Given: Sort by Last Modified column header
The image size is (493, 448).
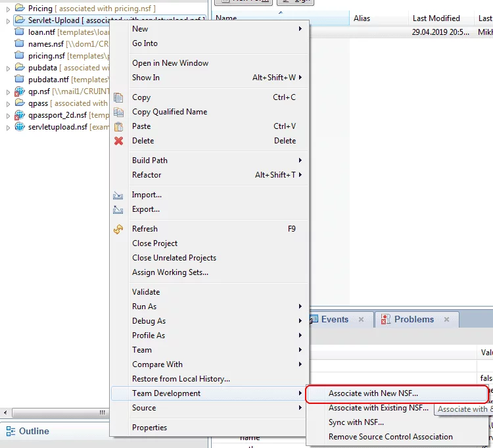Looking at the screenshot, I should 436,18.
